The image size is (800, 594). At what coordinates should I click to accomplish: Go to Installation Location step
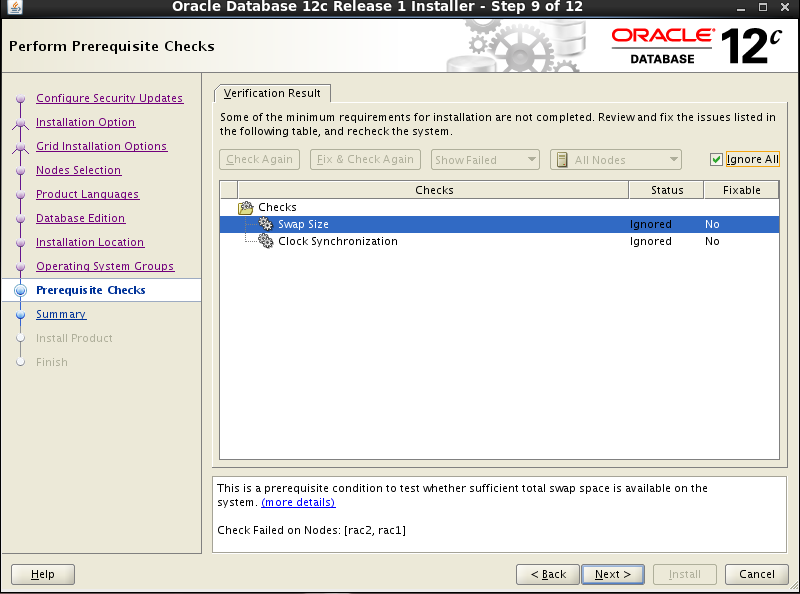tap(90, 242)
